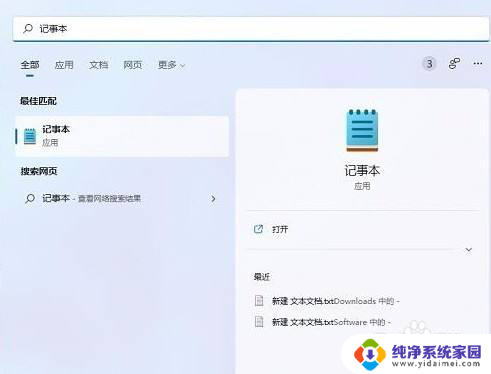This screenshot has width=491, height=374.
Task: Expand the web search result arrow
Action: point(213,199)
